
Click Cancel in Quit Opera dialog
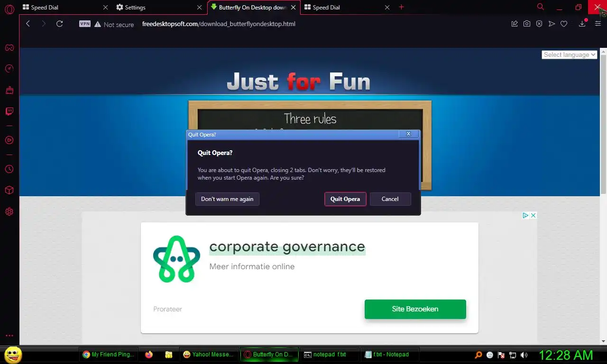click(390, 199)
